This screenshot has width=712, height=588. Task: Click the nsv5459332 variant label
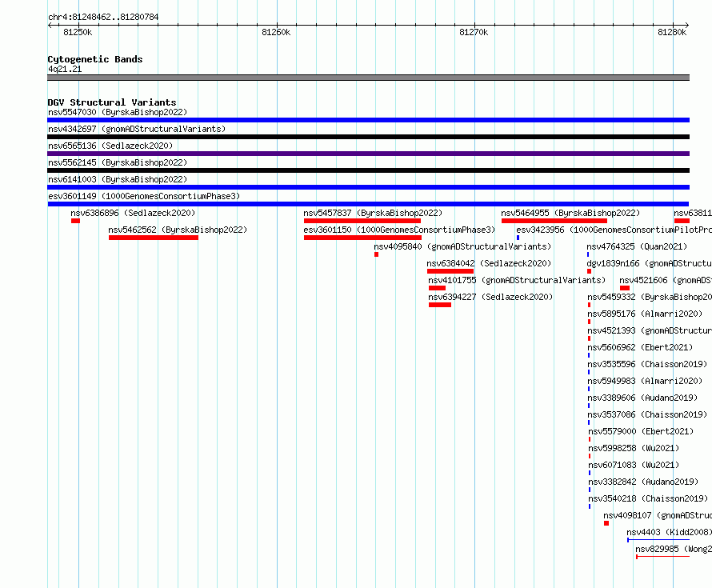coord(650,297)
